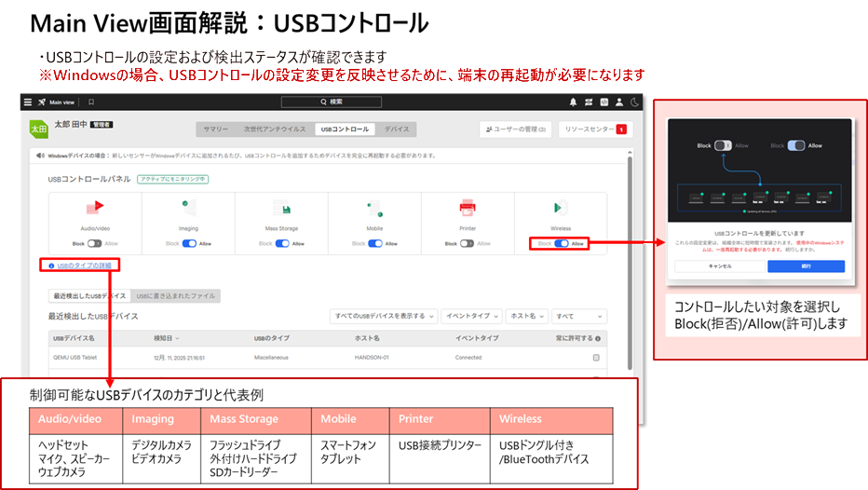Switch to the デバイス tab
The height and width of the screenshot is (490, 868).
396,129
